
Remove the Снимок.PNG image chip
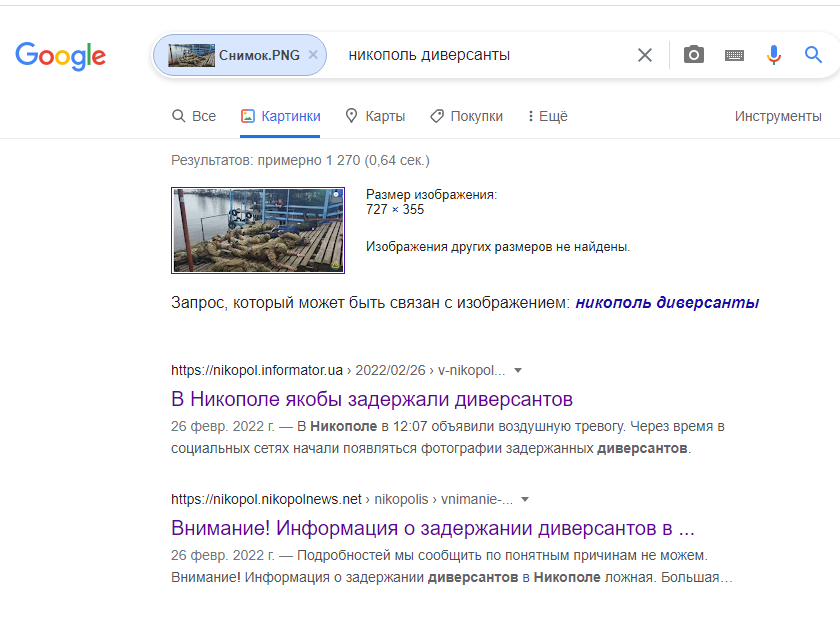click(313, 55)
